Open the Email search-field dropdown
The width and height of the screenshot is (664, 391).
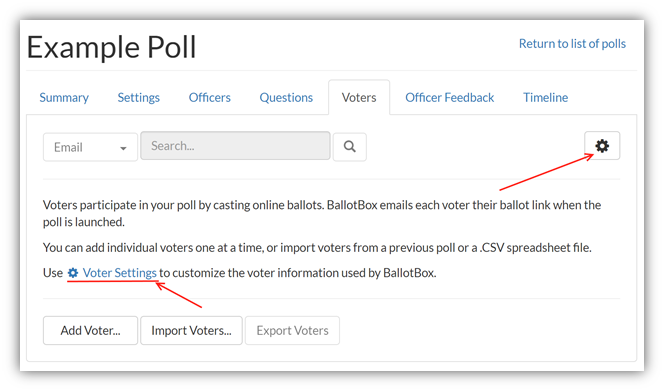[90, 147]
